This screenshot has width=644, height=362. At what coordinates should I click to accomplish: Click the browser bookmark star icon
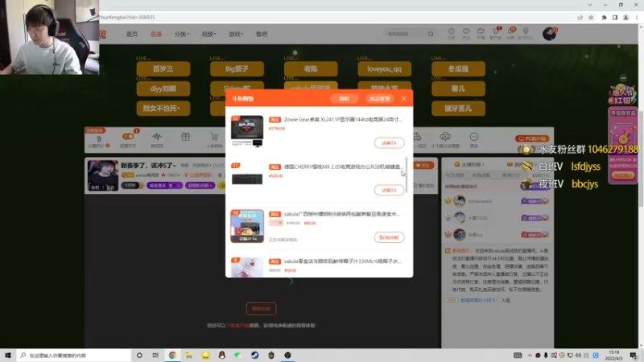click(x=591, y=18)
